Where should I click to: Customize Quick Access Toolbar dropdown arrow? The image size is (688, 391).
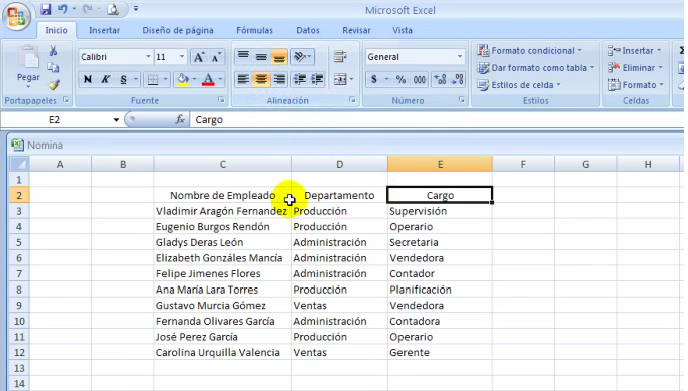coord(136,8)
